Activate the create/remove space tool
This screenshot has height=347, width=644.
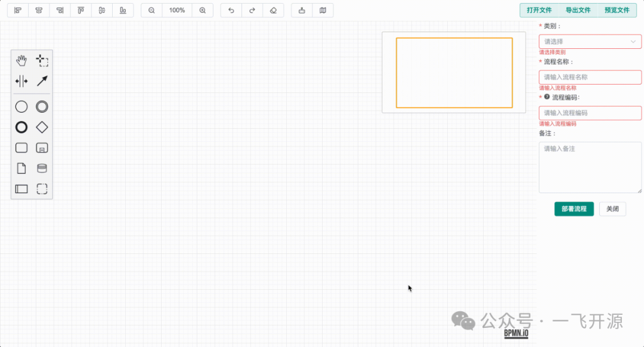(21, 81)
